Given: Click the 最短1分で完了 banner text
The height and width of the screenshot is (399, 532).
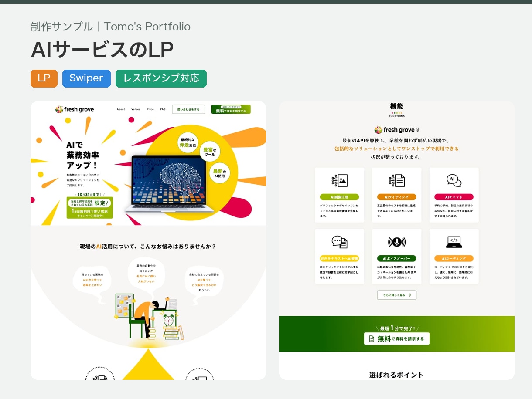Looking at the screenshot, I should tap(397, 328).
